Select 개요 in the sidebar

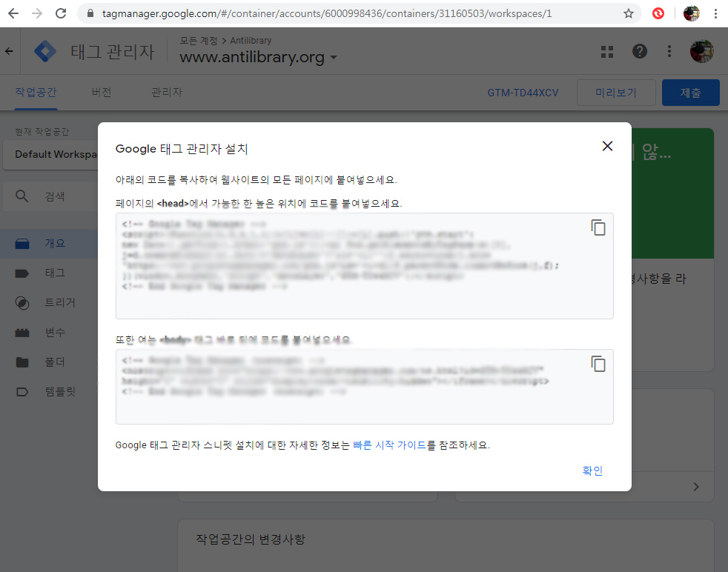(x=49, y=243)
